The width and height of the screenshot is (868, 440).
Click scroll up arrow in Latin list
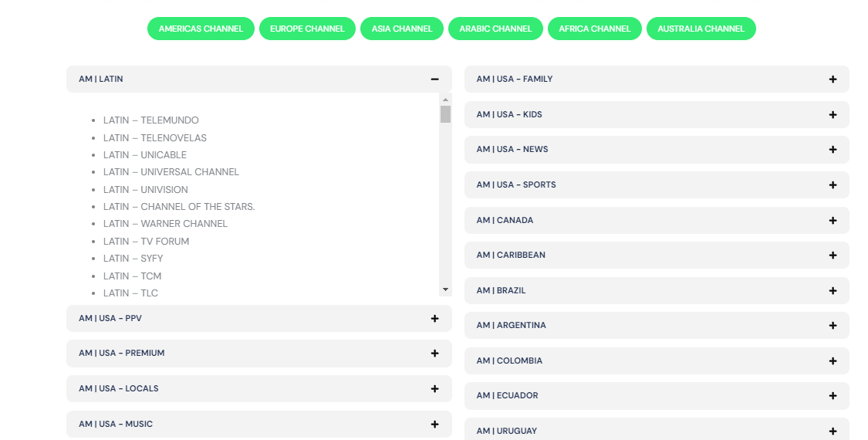click(x=446, y=100)
